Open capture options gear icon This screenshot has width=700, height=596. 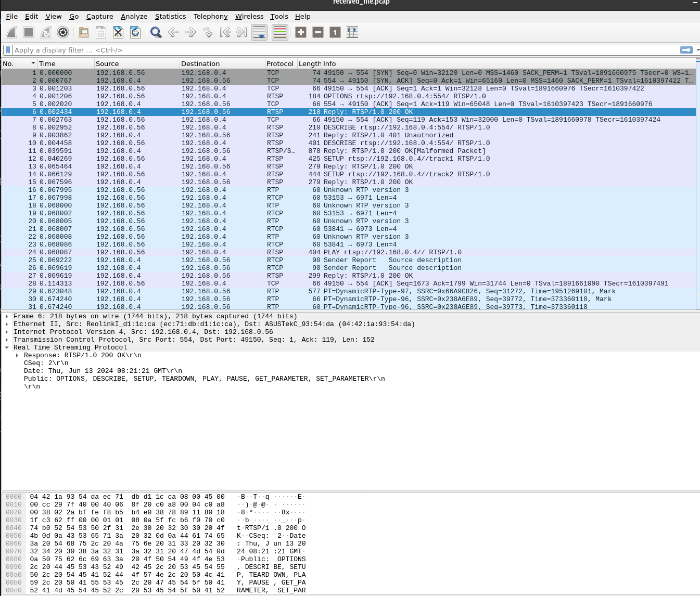click(x=63, y=32)
